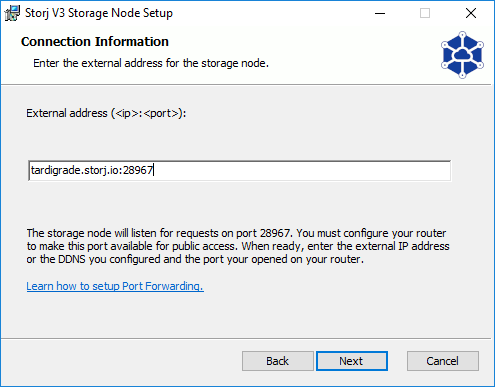The height and width of the screenshot is (387, 495).
Task: Click the blank portion of the address field
Action: 300,171
